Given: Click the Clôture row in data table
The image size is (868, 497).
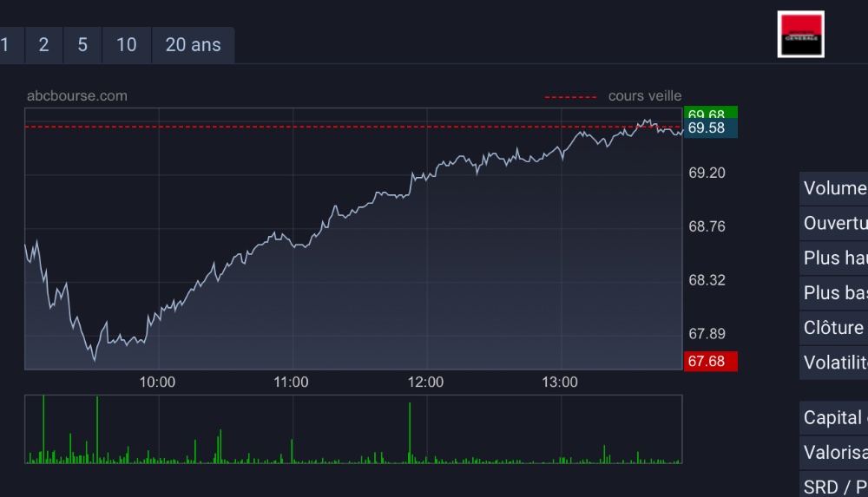Looking at the screenshot, I should click(x=834, y=328).
